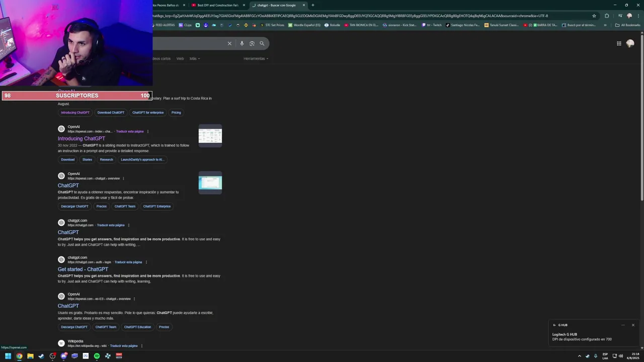Click the Download ChatGPT chip
The width and height of the screenshot is (644, 362).
tap(111, 113)
